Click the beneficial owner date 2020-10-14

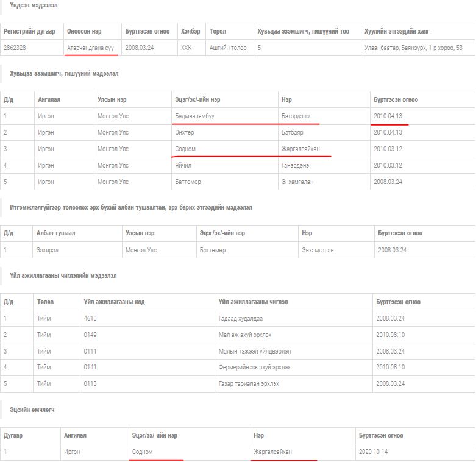coord(374,452)
